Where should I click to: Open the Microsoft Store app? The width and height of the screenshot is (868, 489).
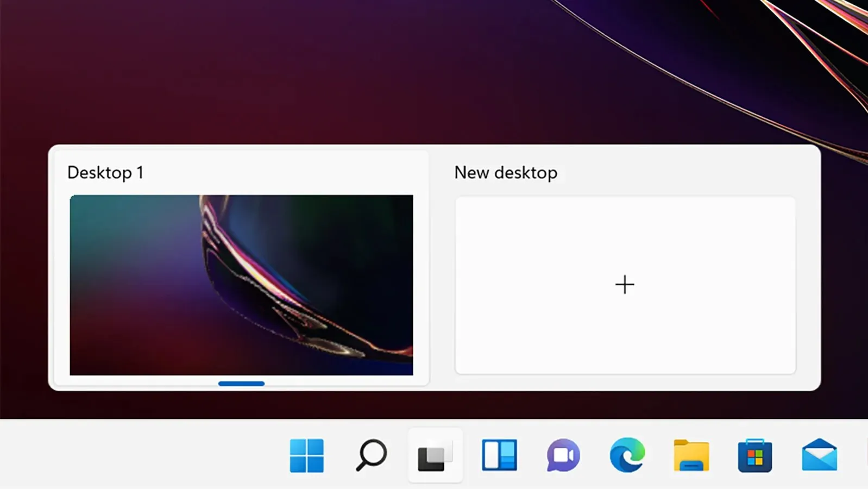click(x=755, y=455)
